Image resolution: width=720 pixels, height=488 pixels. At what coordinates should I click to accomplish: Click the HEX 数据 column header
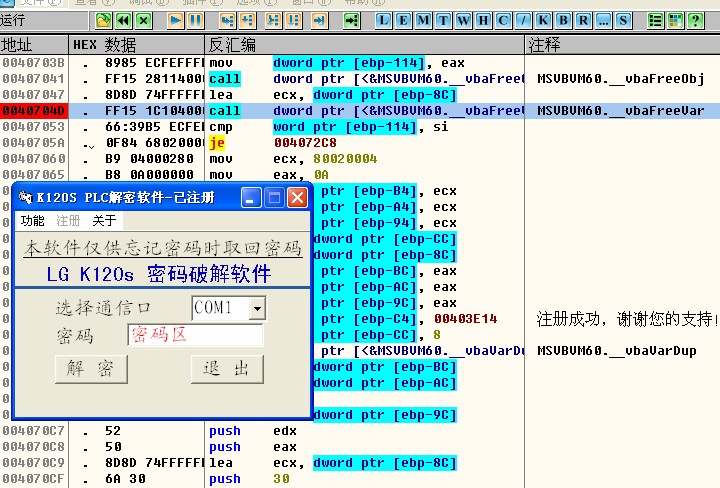[136, 45]
